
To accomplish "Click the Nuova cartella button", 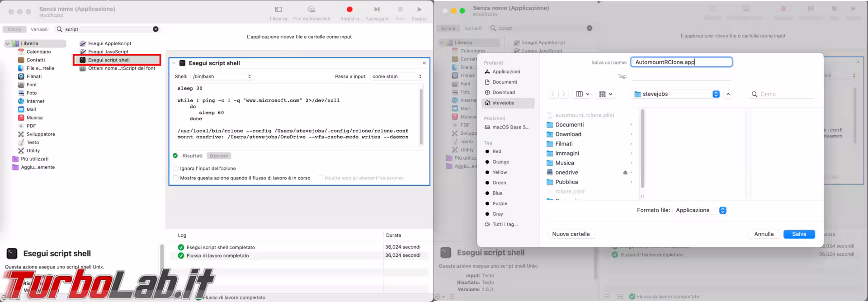I will coord(571,234).
